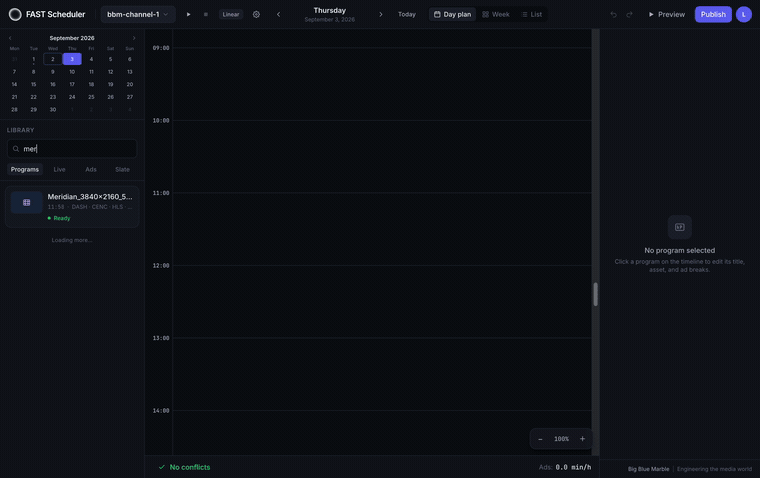Viewport: 760px width, 478px height.
Task: Redo the last action
Action: pyautogui.click(x=630, y=15)
